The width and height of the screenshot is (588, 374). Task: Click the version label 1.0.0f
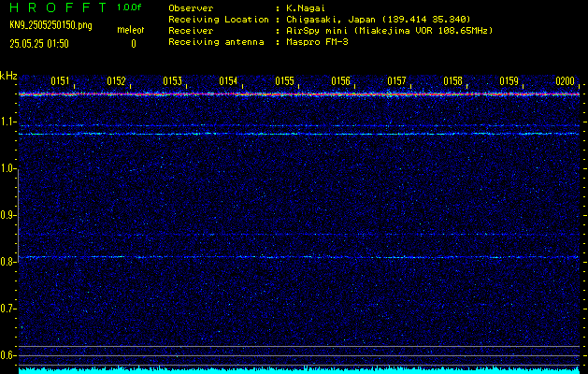click(x=129, y=7)
